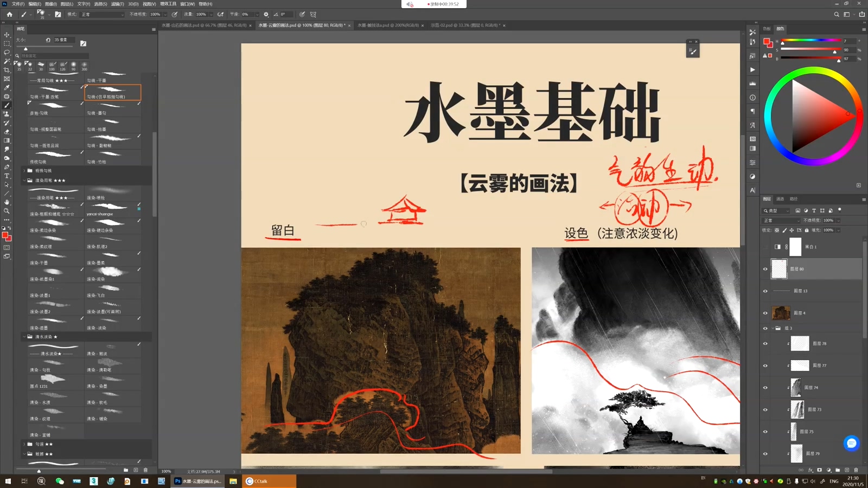Select the Eraser tool

(x=7, y=132)
